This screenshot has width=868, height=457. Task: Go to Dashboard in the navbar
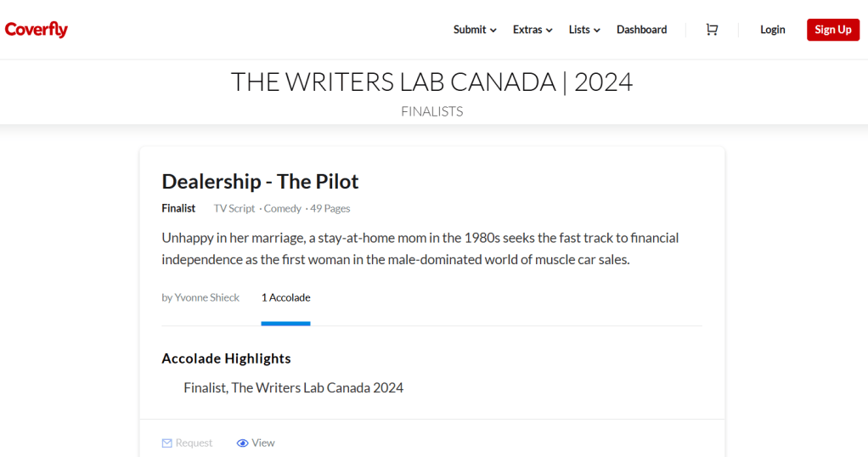tap(641, 30)
